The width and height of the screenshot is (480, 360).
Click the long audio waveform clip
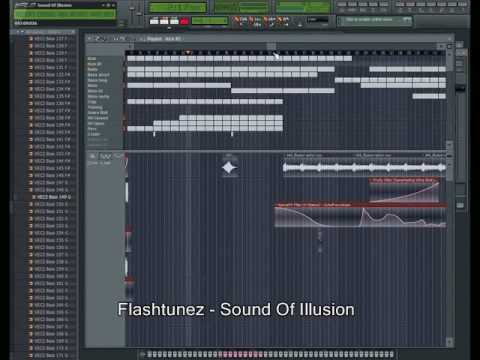coord(365,167)
